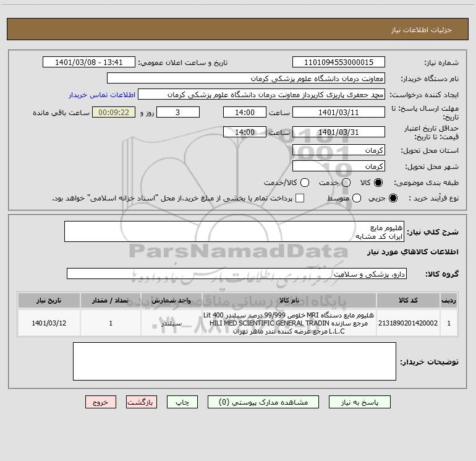The height and width of the screenshot is (461, 476).
Task: Click the ردیف column header
Action: click(449, 300)
